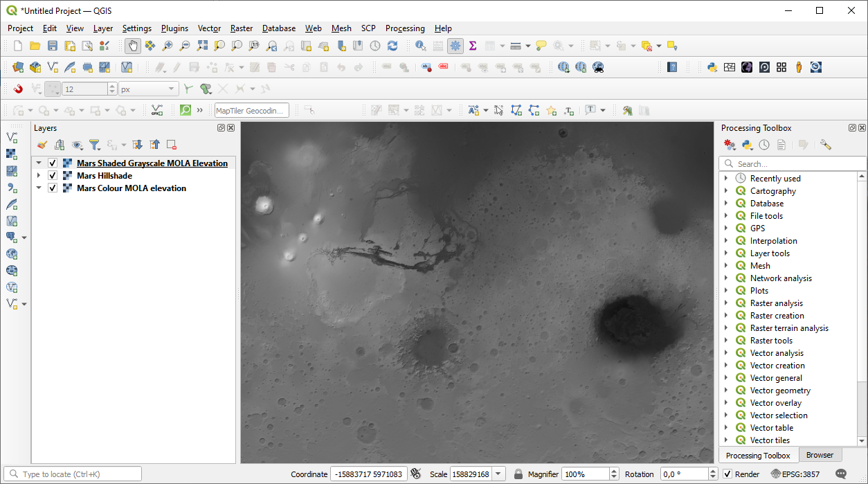Open the Raster menu
868x484 pixels.
241,28
